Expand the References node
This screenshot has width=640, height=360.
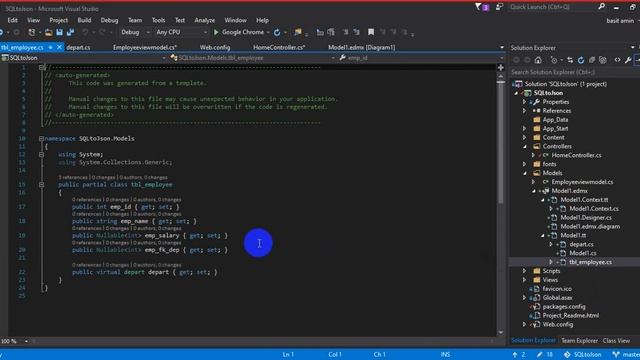coord(524,111)
